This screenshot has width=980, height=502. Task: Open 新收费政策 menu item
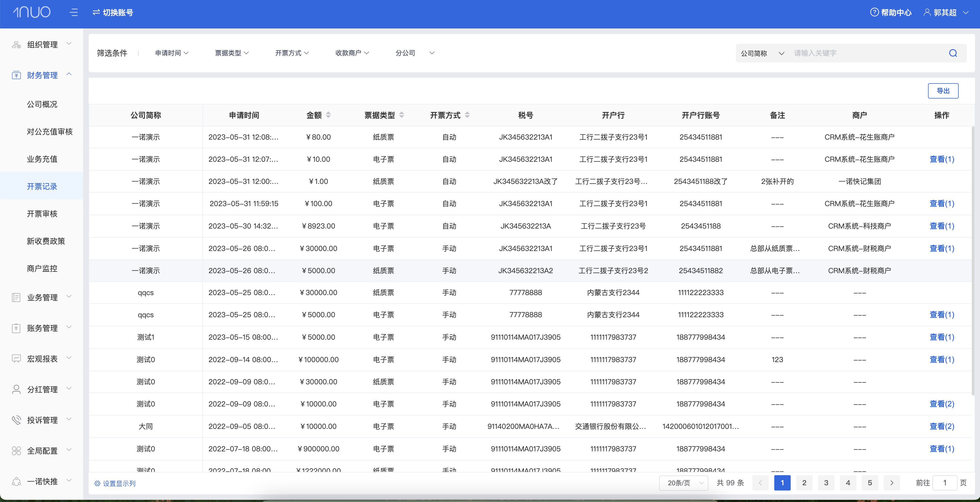(x=42, y=241)
